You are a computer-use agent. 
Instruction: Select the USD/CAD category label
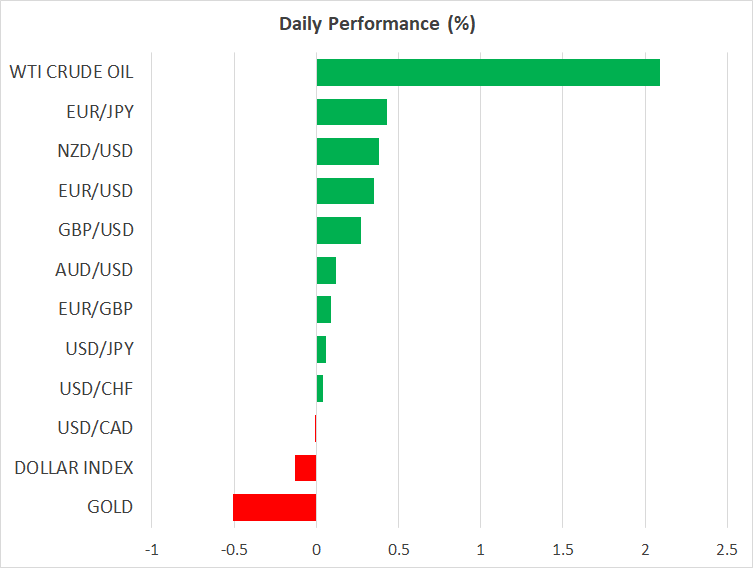[x=95, y=428]
